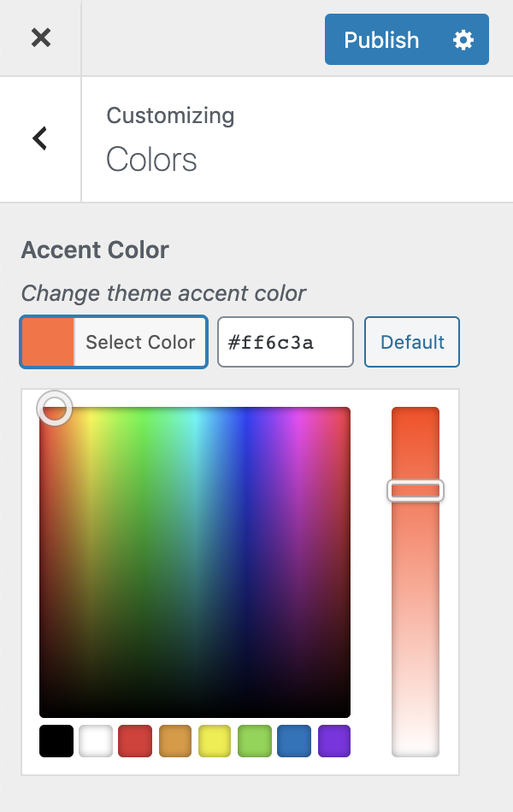Toggle the Select Color picker button

click(x=114, y=342)
